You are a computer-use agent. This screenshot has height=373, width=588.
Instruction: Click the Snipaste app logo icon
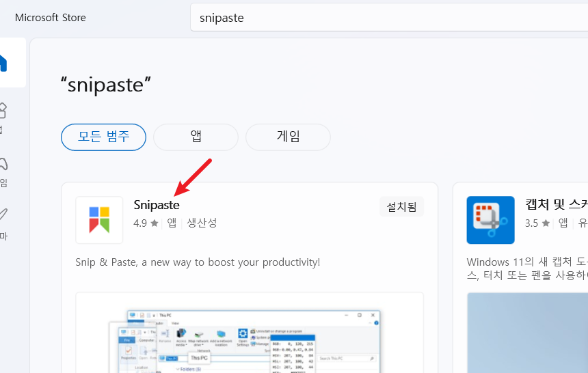pyautogui.click(x=99, y=220)
